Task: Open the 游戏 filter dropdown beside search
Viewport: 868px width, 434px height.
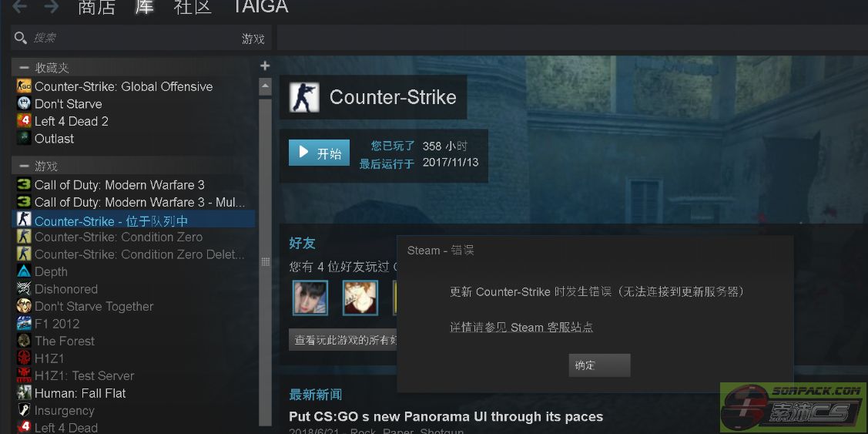Action: click(253, 39)
